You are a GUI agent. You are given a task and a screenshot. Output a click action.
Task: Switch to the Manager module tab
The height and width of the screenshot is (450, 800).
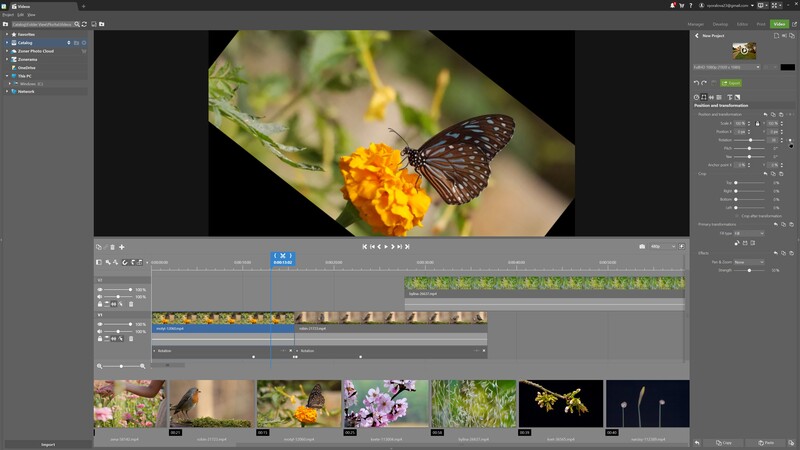point(695,24)
